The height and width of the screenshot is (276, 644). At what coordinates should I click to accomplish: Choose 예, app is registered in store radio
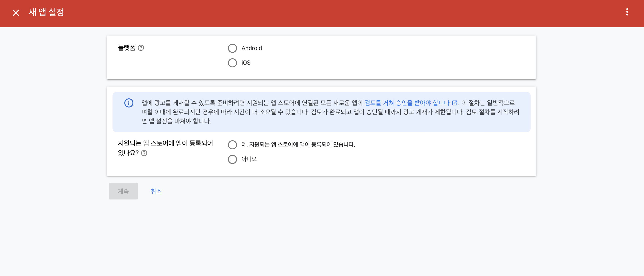pyautogui.click(x=232, y=145)
